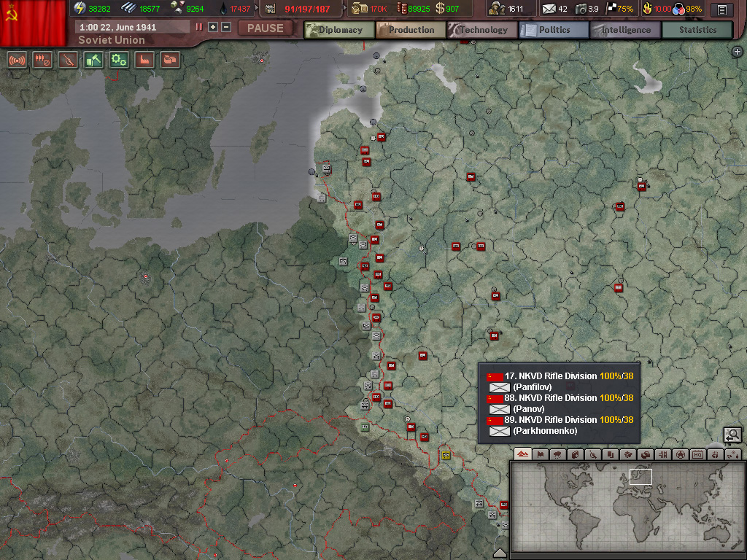Toggle the radio broadcast alert icon
This screenshot has height=560, width=747.
pyautogui.click(x=17, y=60)
